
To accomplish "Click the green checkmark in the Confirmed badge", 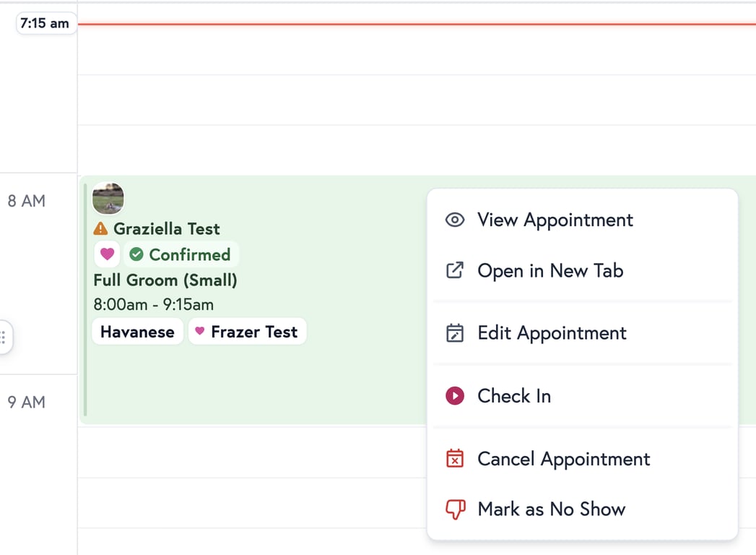I will tap(136, 254).
